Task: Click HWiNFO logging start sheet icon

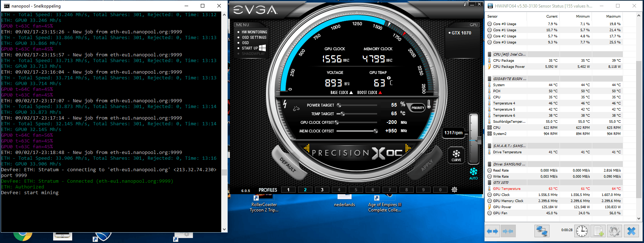Action: click(x=598, y=231)
